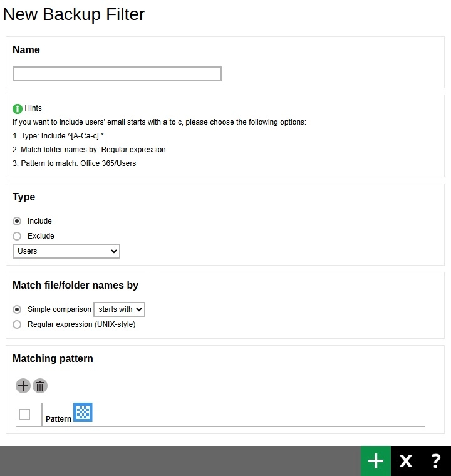The width and height of the screenshot is (451, 476).
Task: Open the Users type dropdown
Action: pyautogui.click(x=66, y=251)
